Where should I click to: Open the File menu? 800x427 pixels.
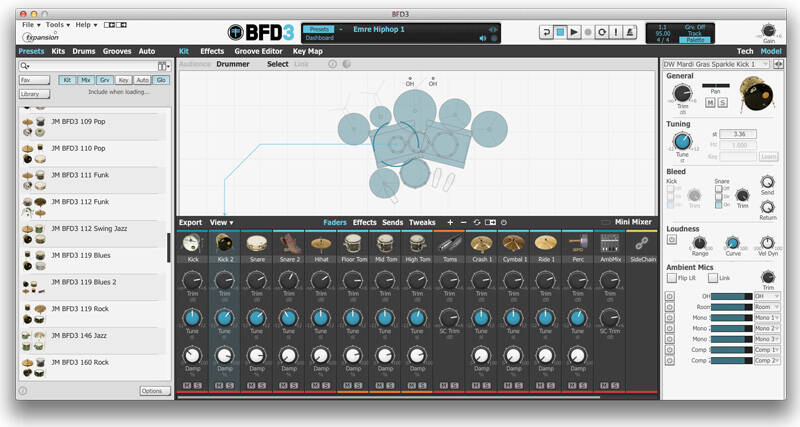(31, 24)
